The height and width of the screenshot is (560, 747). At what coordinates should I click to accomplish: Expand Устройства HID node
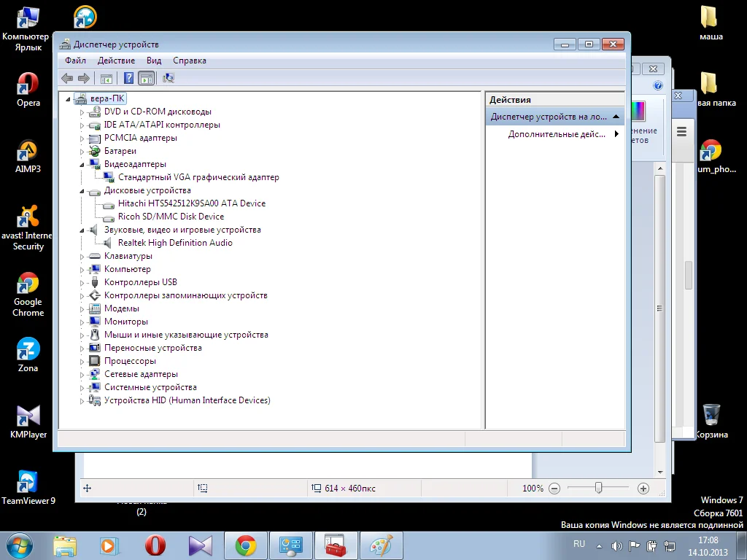point(82,401)
